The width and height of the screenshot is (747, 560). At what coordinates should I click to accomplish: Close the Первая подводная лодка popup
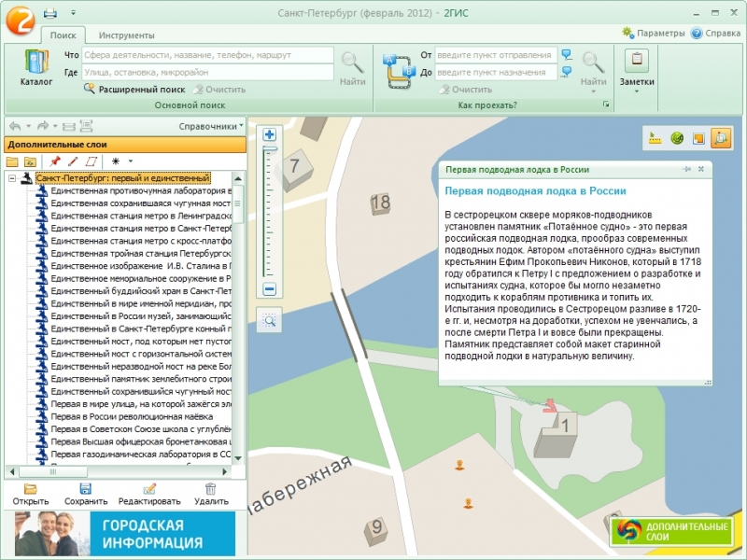pos(701,169)
